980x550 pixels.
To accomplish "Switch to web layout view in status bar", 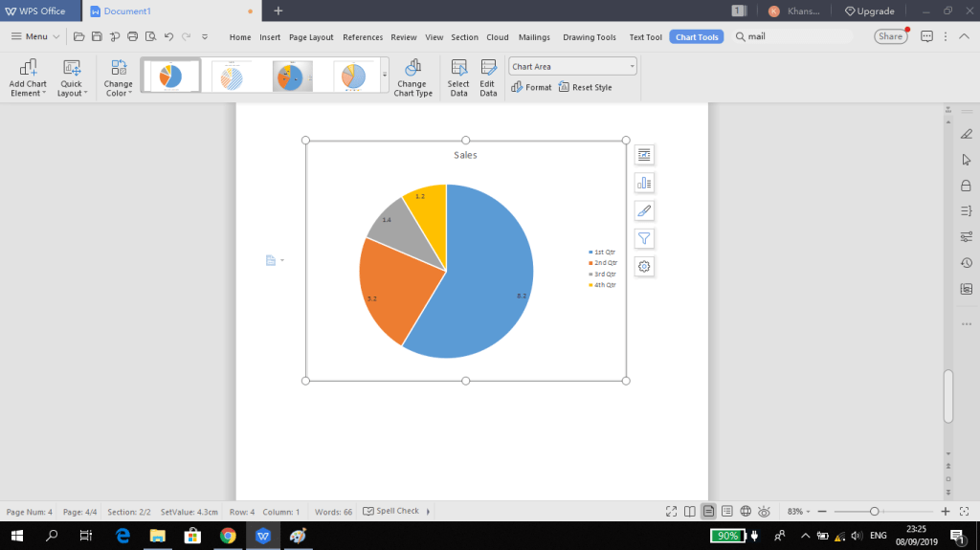I will coord(746,512).
